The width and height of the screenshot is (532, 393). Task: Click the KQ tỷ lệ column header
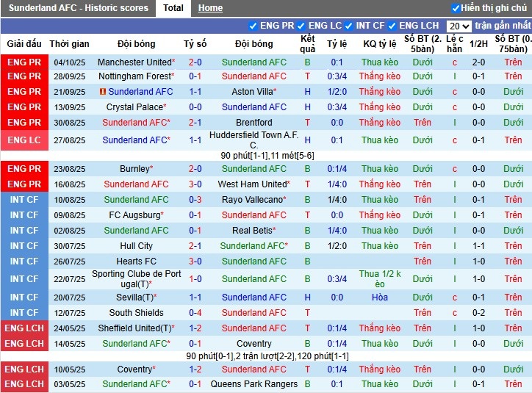pos(380,44)
